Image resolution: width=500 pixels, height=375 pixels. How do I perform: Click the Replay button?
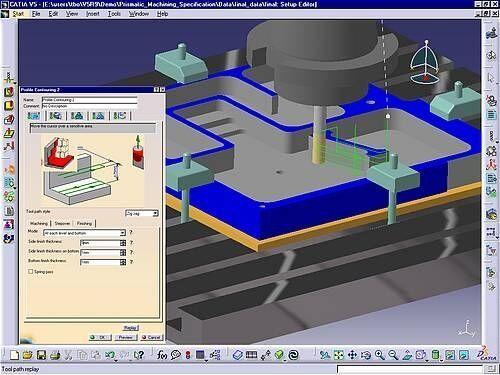130,328
